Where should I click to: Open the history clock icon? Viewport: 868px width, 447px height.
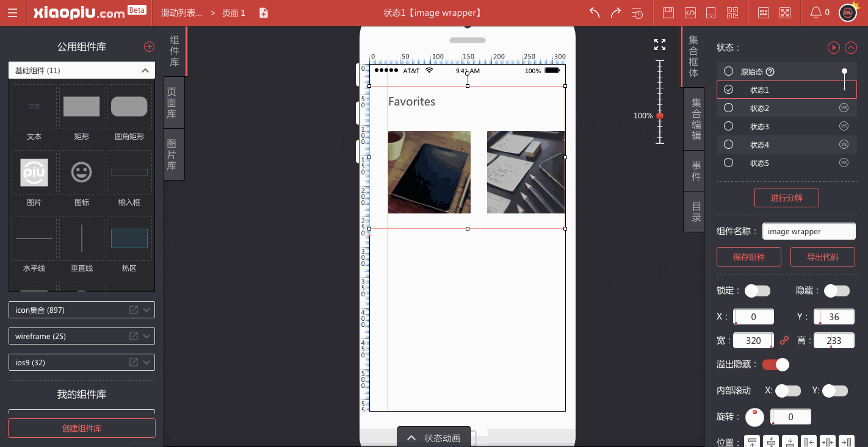pyautogui.click(x=637, y=13)
